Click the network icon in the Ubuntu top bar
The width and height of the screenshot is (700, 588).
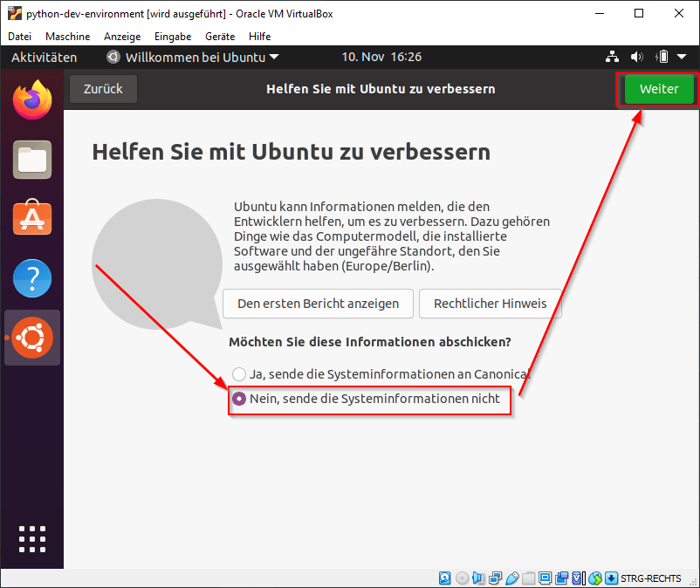612,56
